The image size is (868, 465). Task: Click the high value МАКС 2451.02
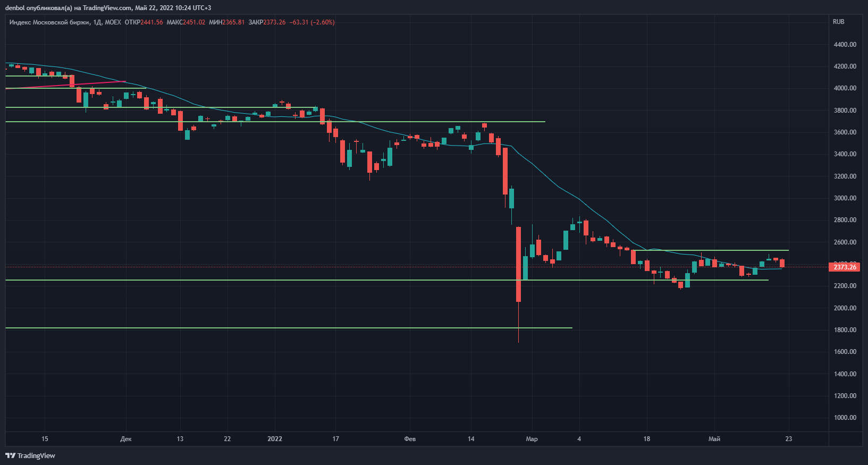186,22
